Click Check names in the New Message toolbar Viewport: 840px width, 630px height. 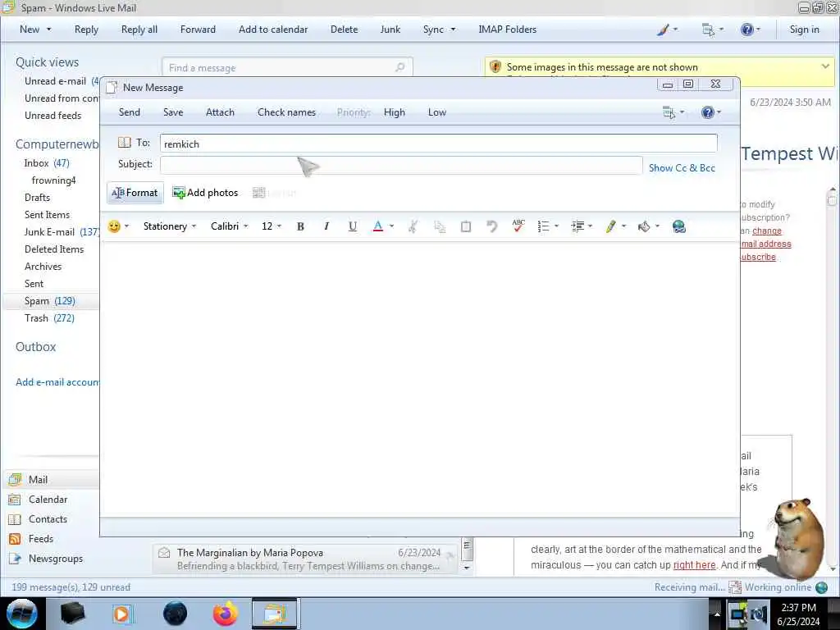(286, 112)
